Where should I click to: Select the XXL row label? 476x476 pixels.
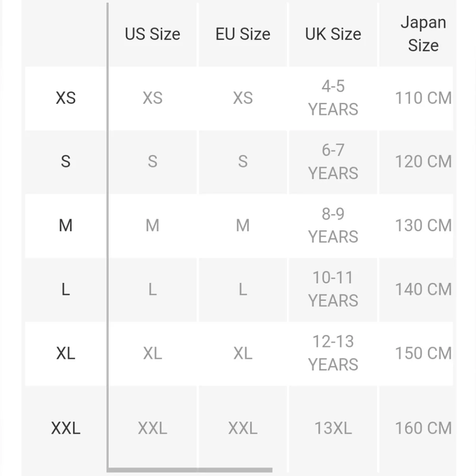pos(66,428)
